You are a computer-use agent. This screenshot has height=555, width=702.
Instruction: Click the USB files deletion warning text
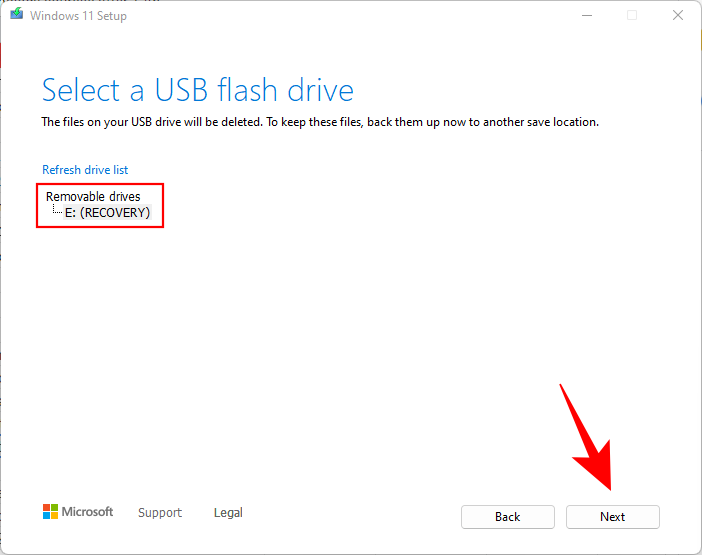click(x=319, y=122)
